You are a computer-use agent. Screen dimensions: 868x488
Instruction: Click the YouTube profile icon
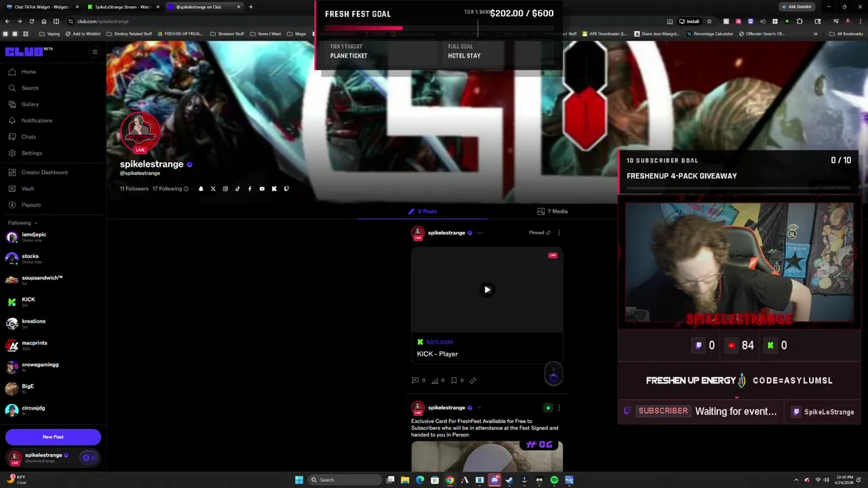click(262, 189)
